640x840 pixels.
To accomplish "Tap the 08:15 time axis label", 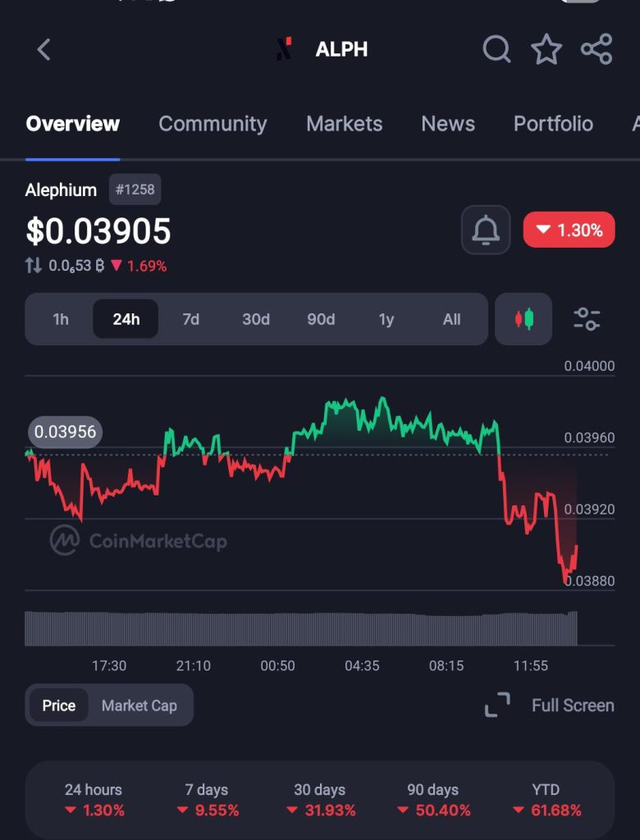I will click(446, 666).
